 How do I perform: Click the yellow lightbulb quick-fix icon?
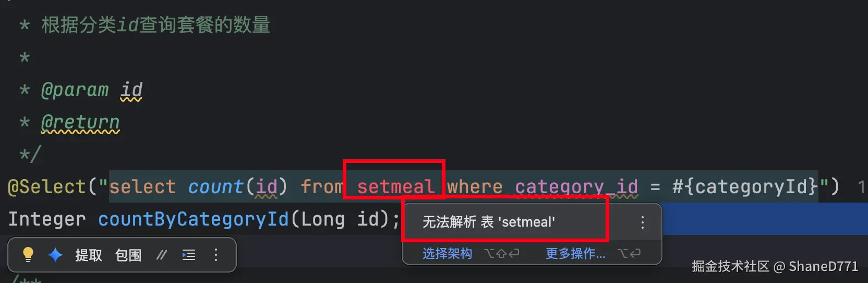pyautogui.click(x=28, y=255)
